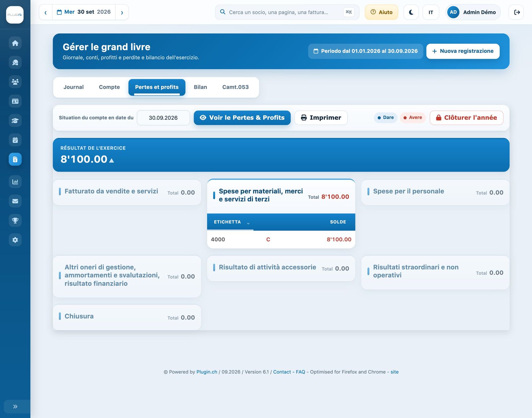Open the accounting invoice sidebar icon
This screenshot has width=532, height=418.
click(15, 159)
